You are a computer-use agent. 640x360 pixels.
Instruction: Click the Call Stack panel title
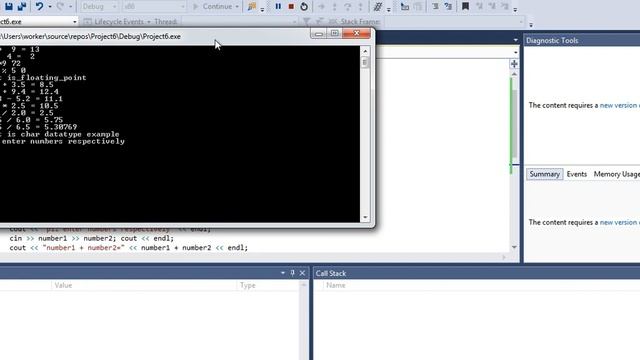pyautogui.click(x=331, y=273)
